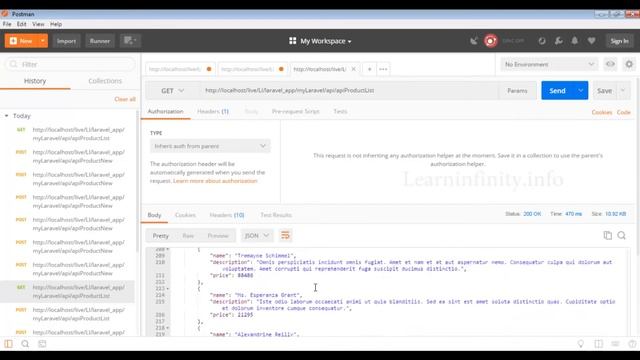The image size is (640, 360).
Task: Click the find icon in status bar
Action: [x=25, y=344]
